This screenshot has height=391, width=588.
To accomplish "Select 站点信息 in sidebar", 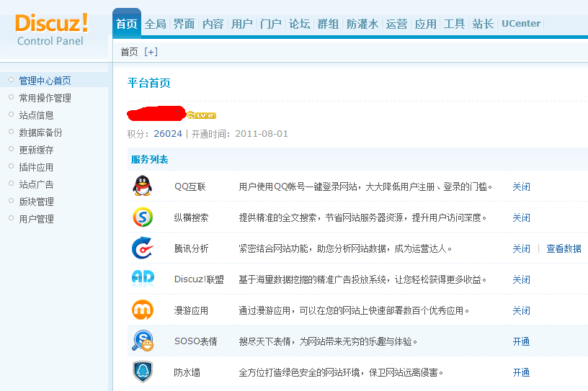I will (36, 115).
